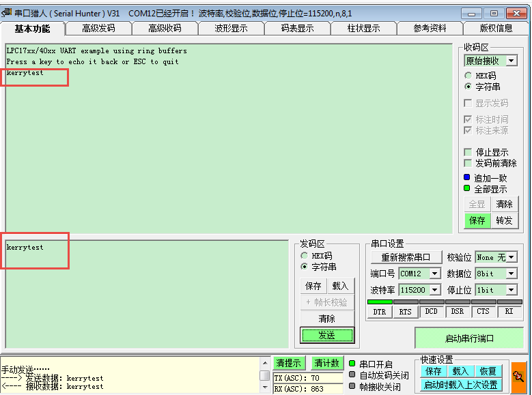Click the log panel scroll up arrow
The image size is (532, 395).
pyautogui.click(x=265, y=363)
